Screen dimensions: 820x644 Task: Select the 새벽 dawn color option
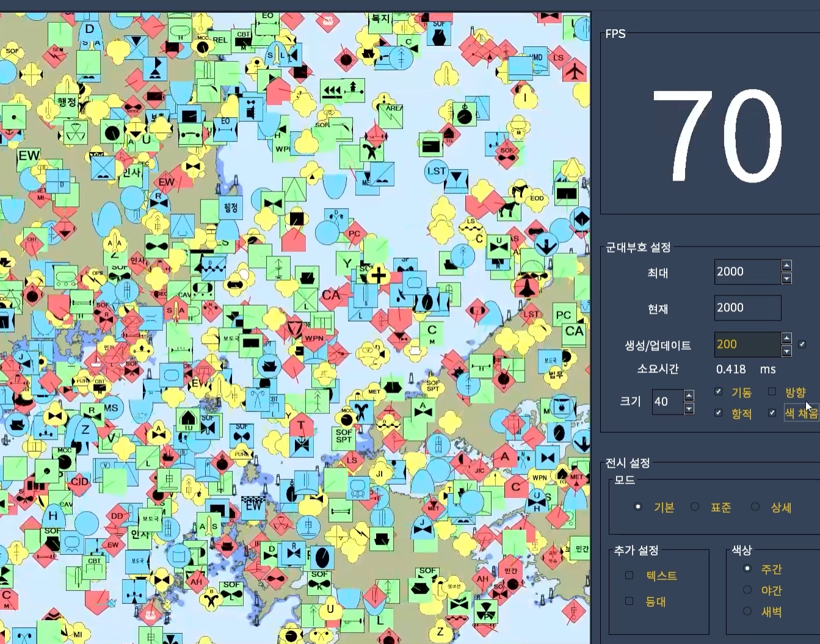point(747,612)
